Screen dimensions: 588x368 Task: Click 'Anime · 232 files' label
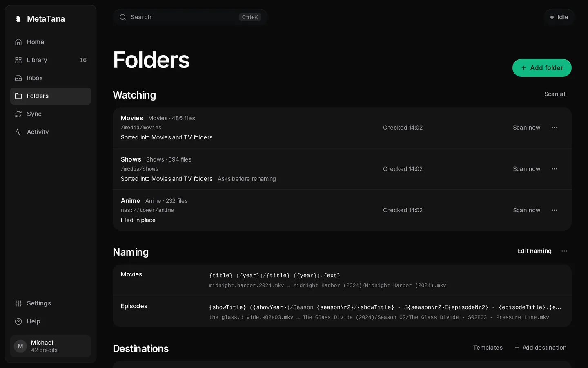coord(166,201)
